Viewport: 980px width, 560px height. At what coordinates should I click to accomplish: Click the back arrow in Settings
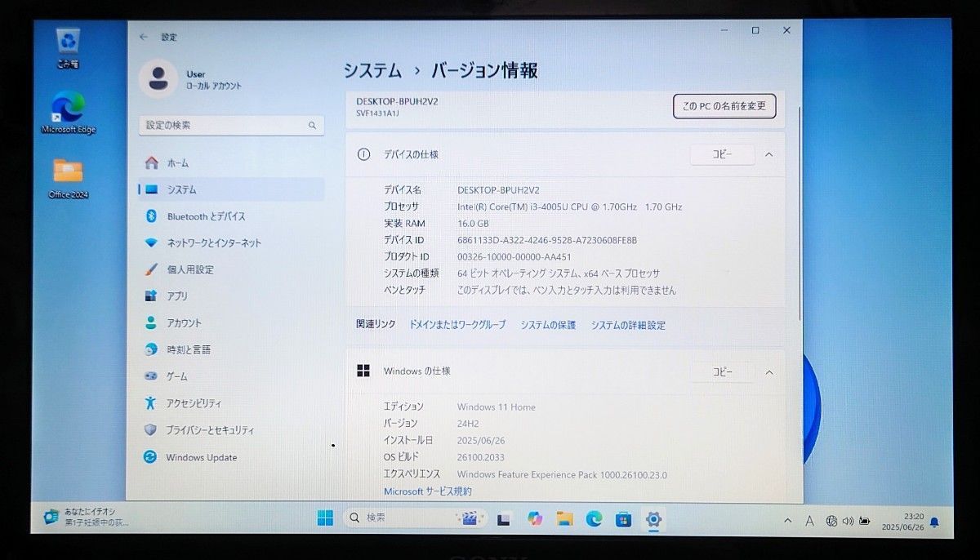pos(144,37)
